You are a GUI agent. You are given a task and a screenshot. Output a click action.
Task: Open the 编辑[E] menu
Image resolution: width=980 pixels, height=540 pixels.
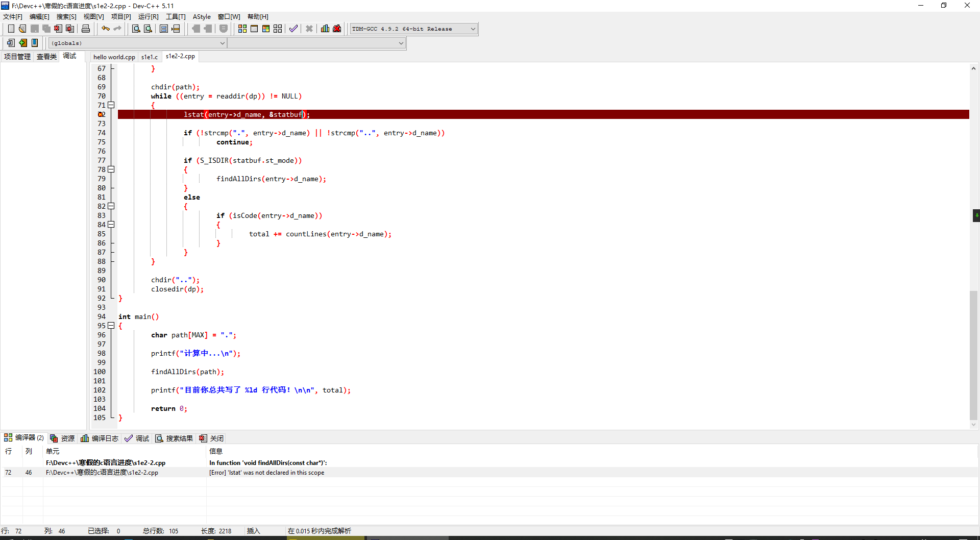[39, 17]
